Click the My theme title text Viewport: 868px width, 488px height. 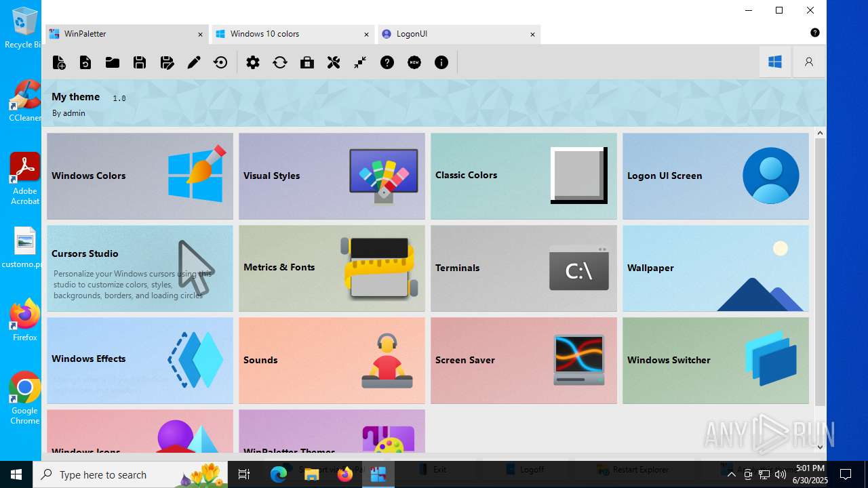pos(76,97)
